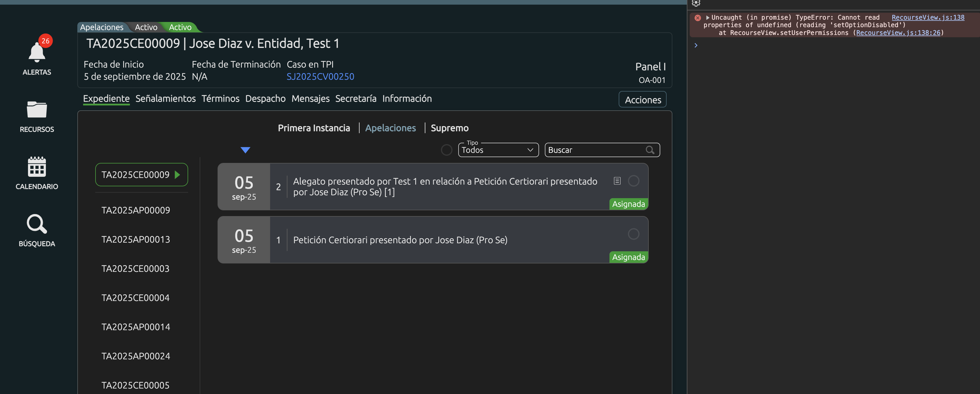This screenshot has width=980, height=394.
Task: Click the blue sort triangle above entries
Action: click(245, 150)
